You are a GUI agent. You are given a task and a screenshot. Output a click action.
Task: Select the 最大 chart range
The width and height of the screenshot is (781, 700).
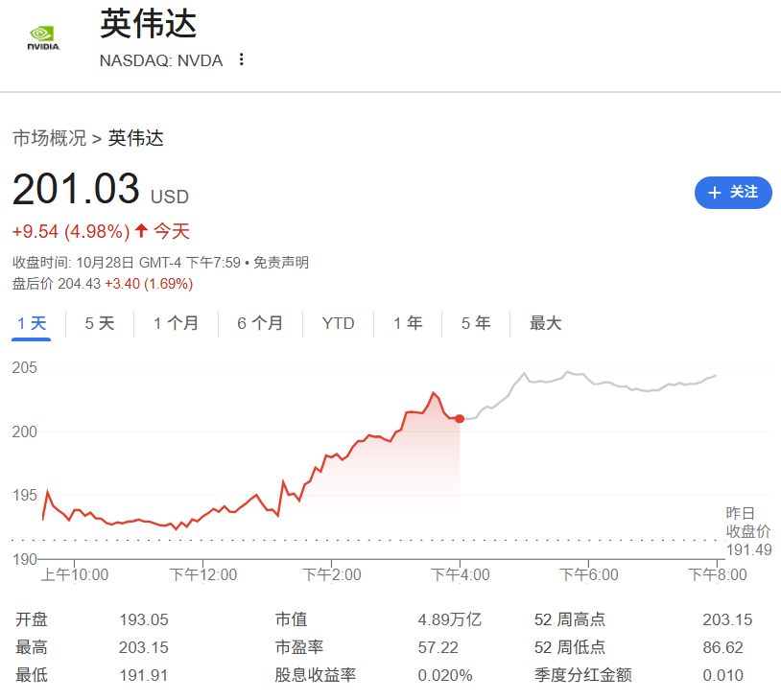click(x=544, y=323)
